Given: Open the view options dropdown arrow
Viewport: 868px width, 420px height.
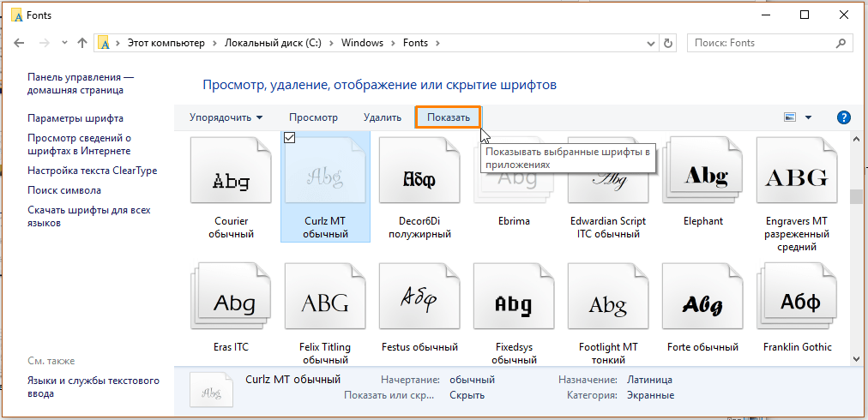Looking at the screenshot, I should (x=808, y=117).
